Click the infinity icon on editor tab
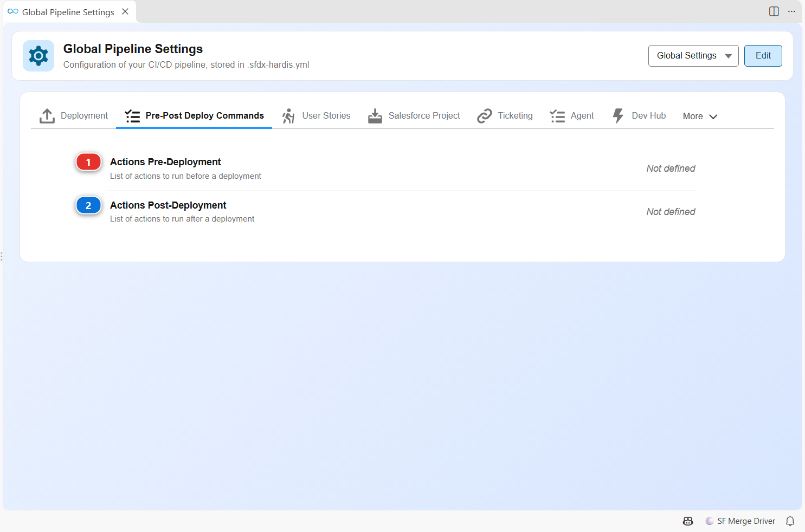The height and width of the screenshot is (532, 805). pyautogui.click(x=13, y=11)
